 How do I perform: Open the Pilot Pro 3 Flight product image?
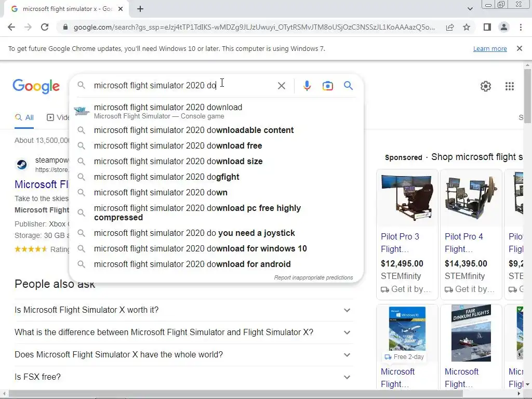tap(407, 198)
